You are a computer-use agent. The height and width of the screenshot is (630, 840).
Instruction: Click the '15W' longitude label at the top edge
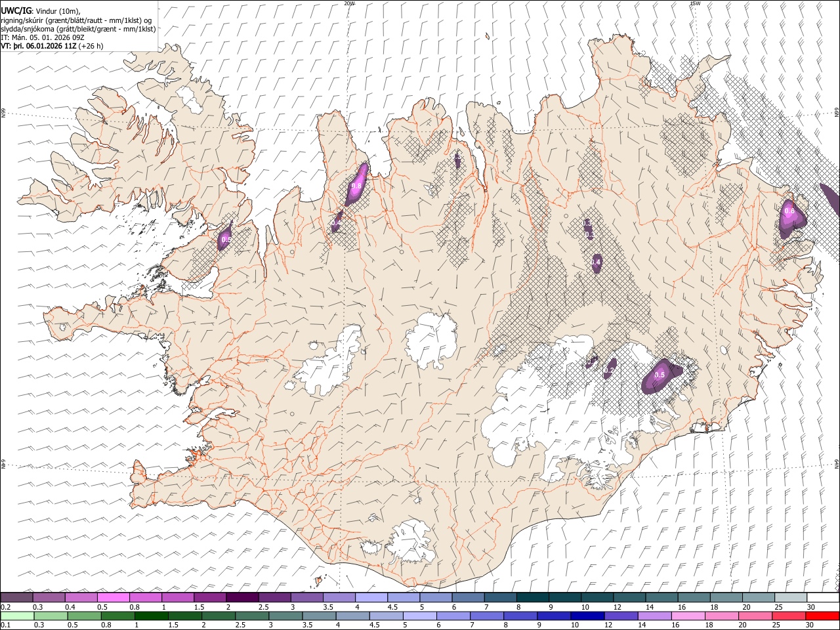click(x=695, y=3)
